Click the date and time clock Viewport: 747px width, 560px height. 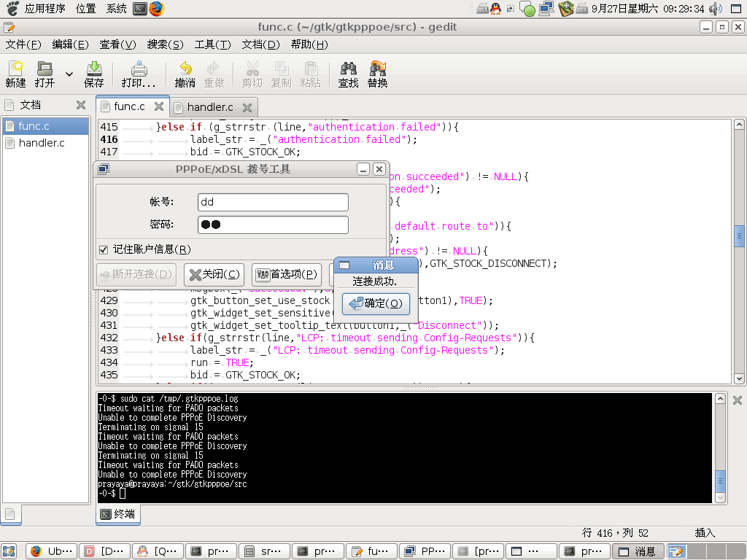click(648, 9)
